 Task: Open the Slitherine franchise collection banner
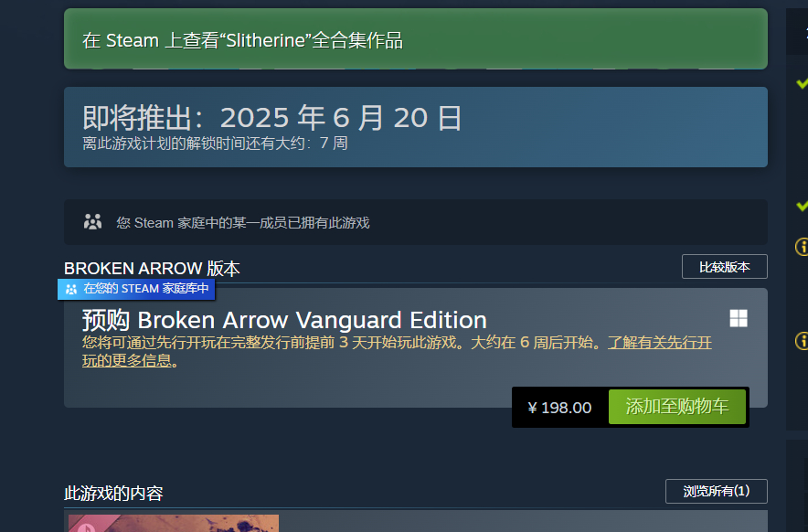coord(415,38)
